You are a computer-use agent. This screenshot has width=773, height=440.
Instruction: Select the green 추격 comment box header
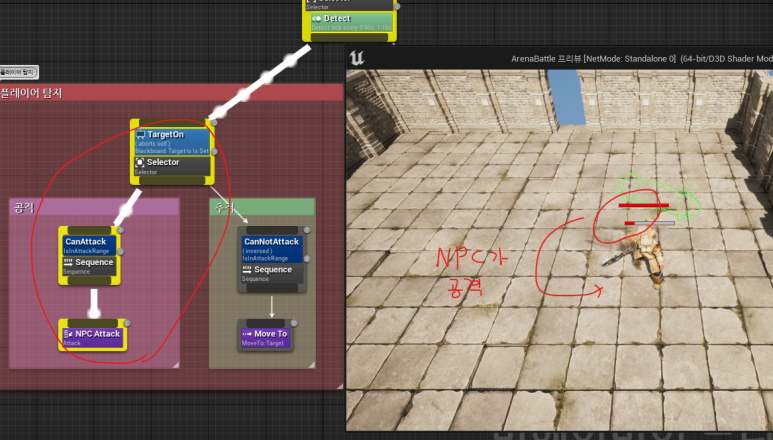(x=262, y=207)
